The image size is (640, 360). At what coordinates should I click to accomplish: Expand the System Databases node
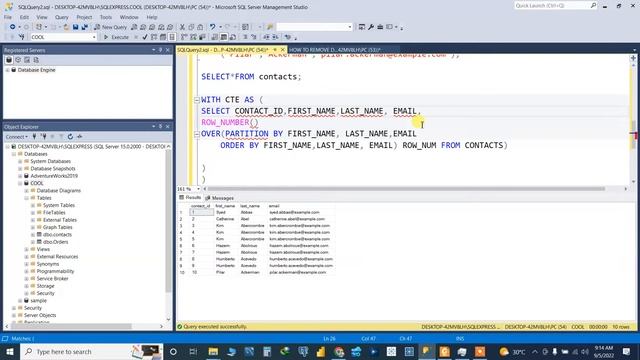(x=20, y=161)
